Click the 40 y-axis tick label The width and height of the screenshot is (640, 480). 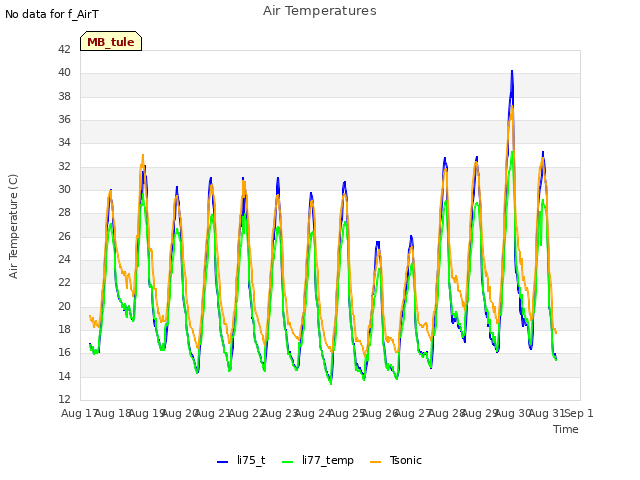point(64,73)
